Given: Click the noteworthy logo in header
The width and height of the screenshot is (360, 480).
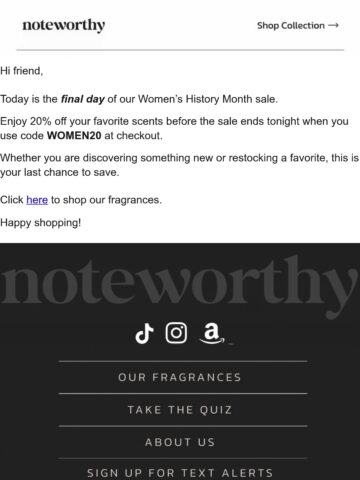Looking at the screenshot, I should [x=64, y=25].
